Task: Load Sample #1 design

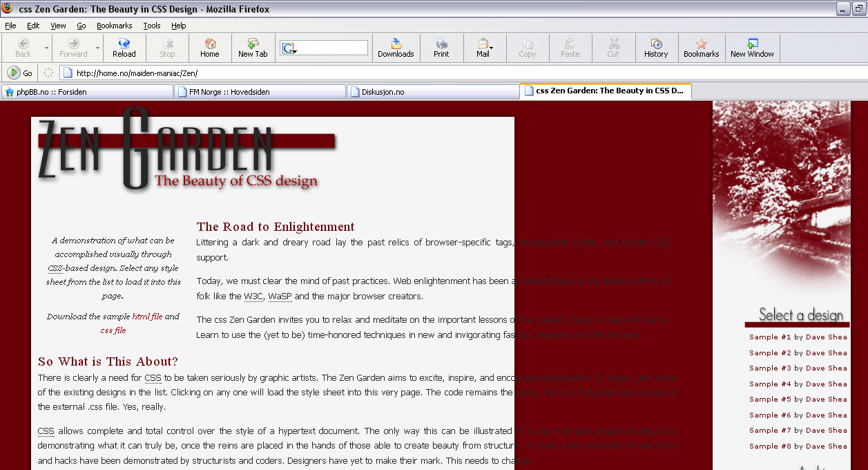Action: 770,337
